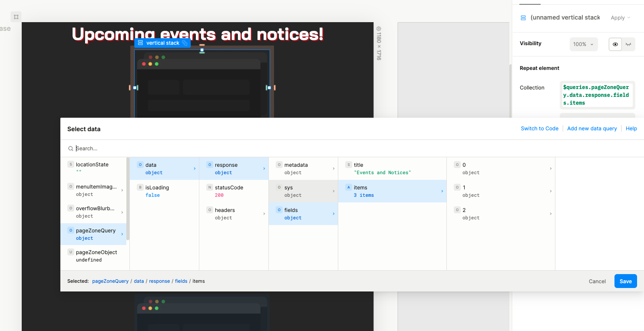Open the 100% visibility dropdown
Image resolution: width=644 pixels, height=331 pixels.
point(583,44)
